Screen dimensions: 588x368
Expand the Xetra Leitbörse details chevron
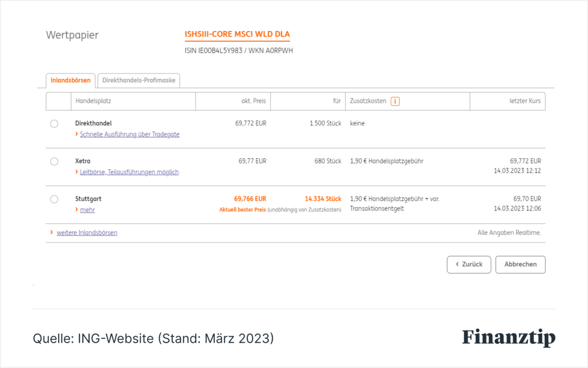77,172
